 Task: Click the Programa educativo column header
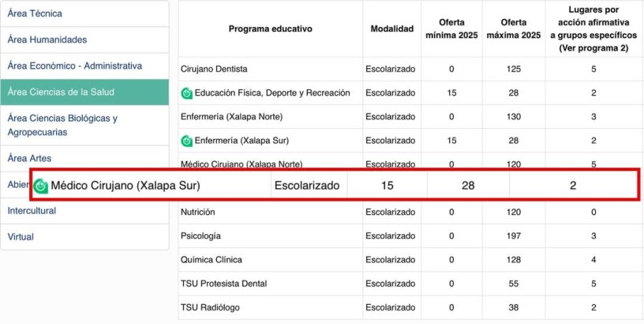[270, 28]
